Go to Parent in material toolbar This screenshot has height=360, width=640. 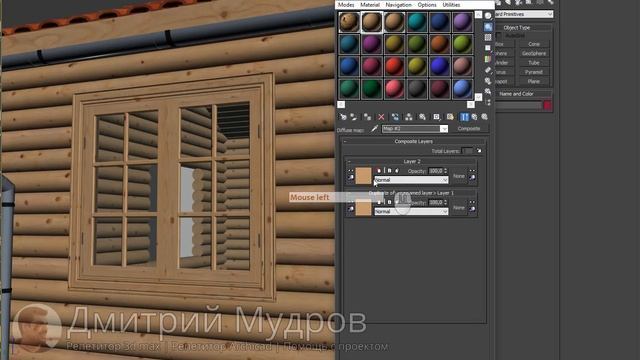click(474, 117)
